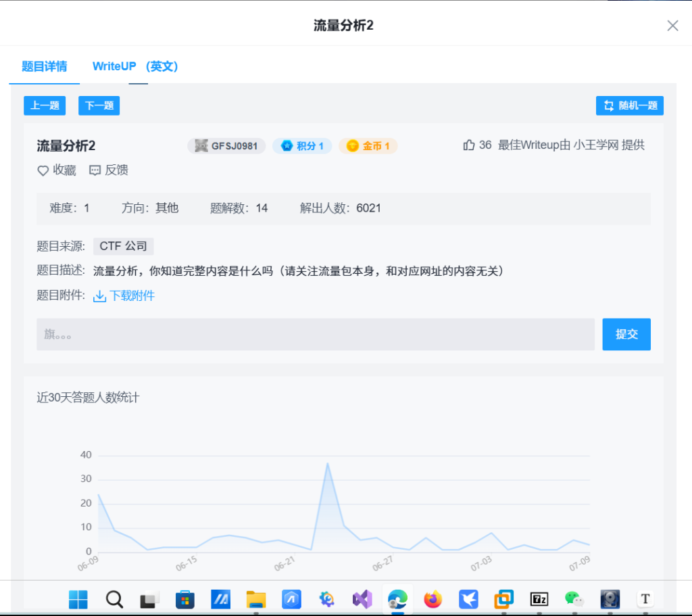Image resolution: width=692 pixels, height=616 pixels.
Task: Open Microsoft Store from the taskbar
Action: (185, 599)
